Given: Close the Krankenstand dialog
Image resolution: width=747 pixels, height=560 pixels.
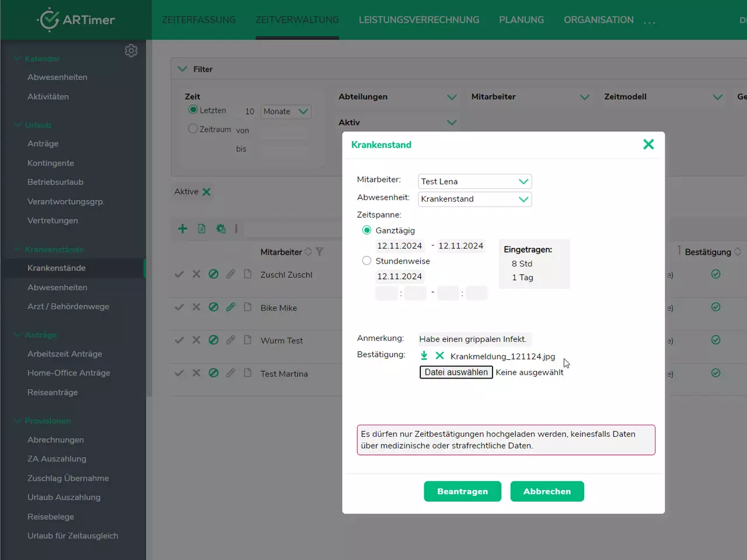Looking at the screenshot, I should (648, 144).
